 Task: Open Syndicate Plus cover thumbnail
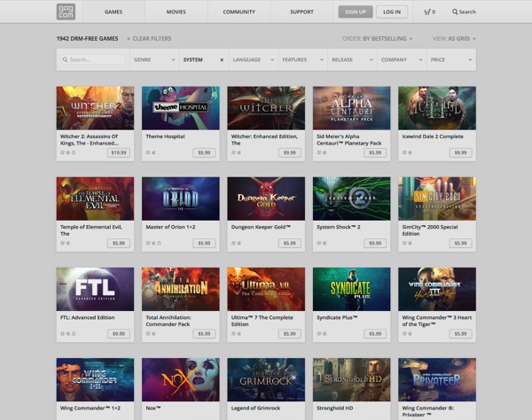352,289
